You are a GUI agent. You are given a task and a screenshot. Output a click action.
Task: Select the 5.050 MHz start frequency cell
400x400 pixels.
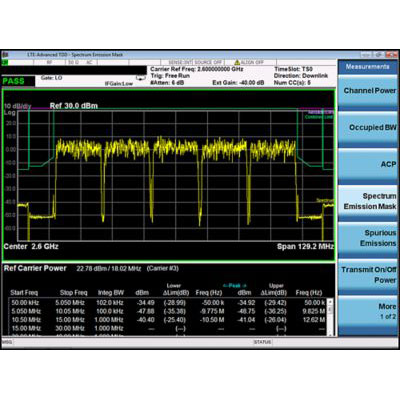[26, 311]
